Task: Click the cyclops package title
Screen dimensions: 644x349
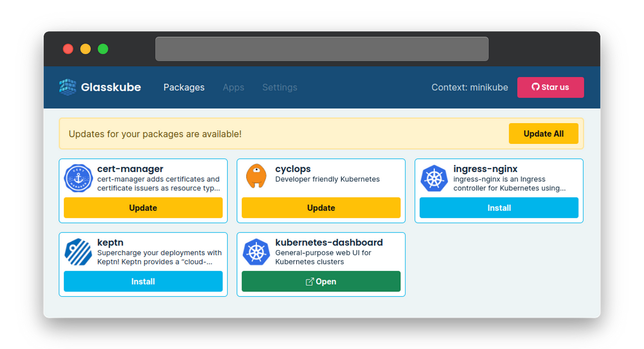Action: point(293,169)
